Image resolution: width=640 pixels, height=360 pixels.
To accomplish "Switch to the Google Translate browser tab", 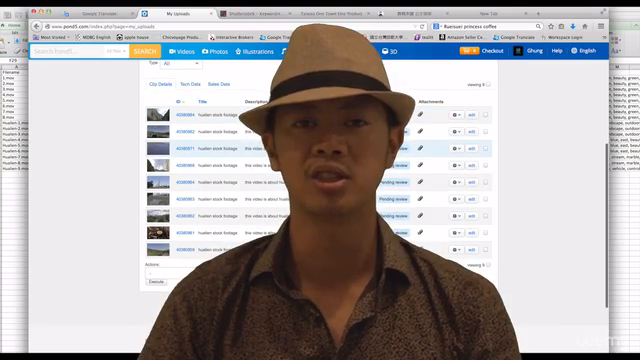I will (99, 13).
